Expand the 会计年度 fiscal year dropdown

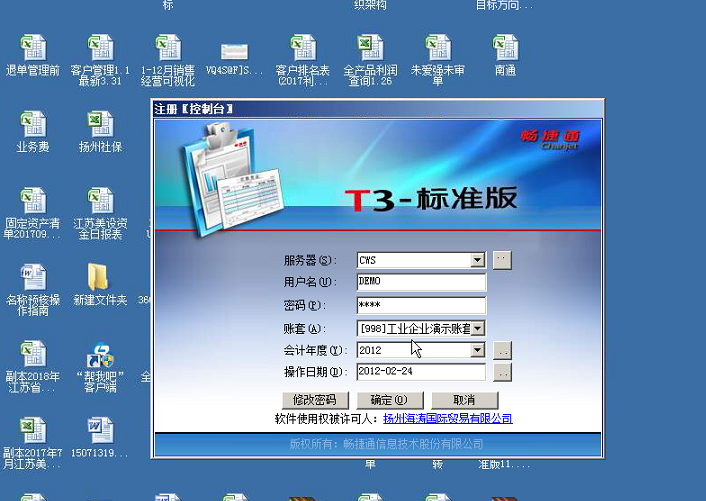(x=477, y=350)
